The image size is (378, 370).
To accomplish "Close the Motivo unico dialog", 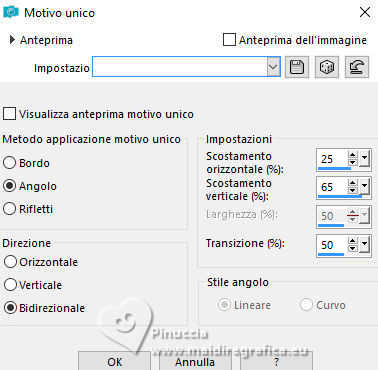I will pos(365,12).
